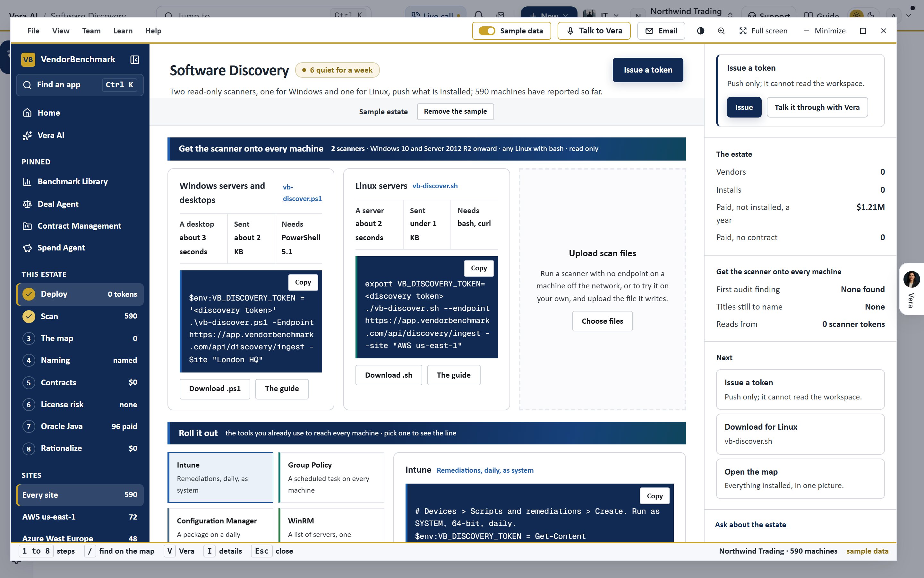Click the zoom magnifier icon in the toolbar
Screen dimensions: 924x578
point(721,31)
